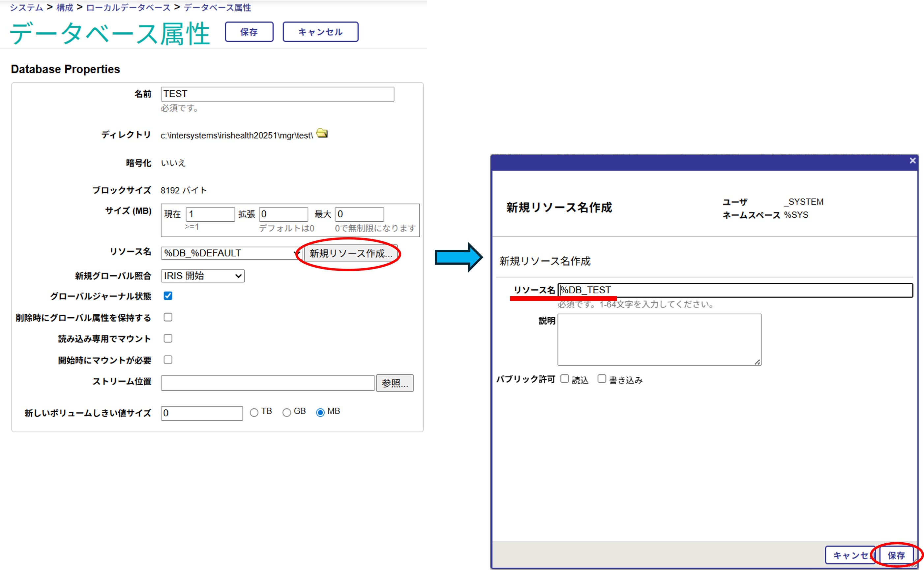924x570 pixels.
Task: Check 開始時にマウントが必要 option
Action: [x=168, y=360]
